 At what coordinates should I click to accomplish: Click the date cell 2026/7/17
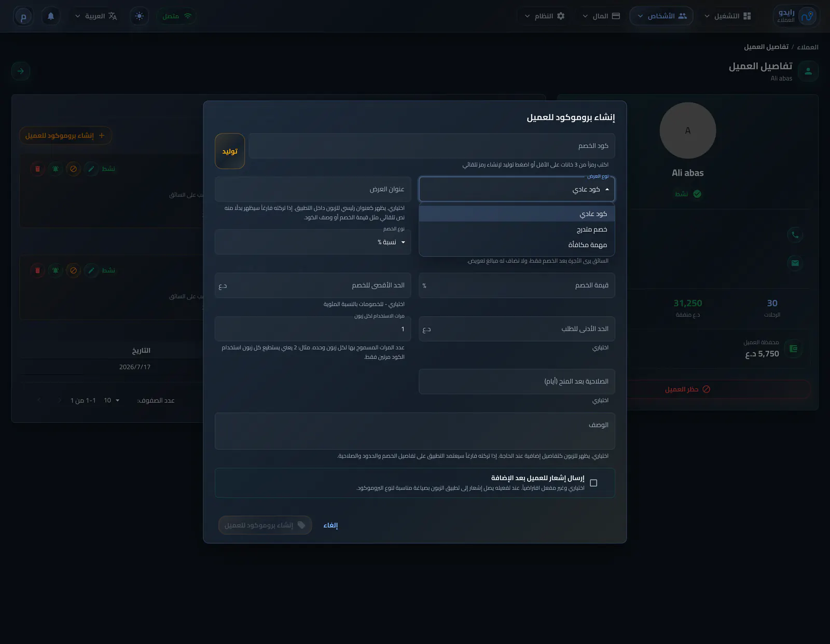pos(135,367)
